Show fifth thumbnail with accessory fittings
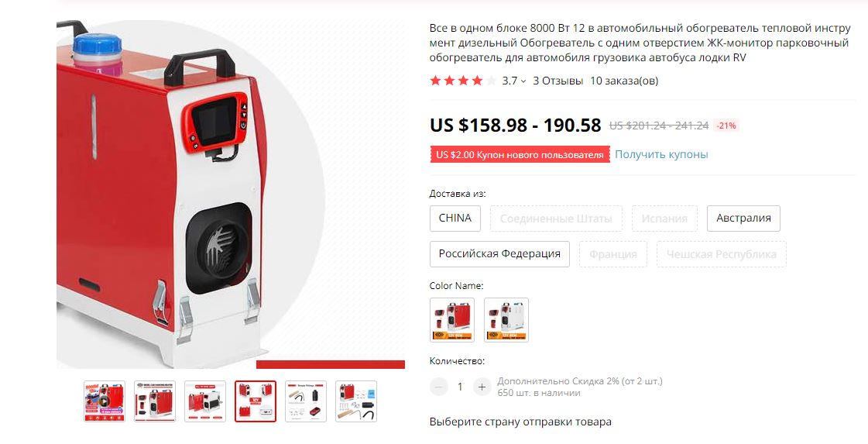Viewport: 868px width, 444px height. (x=306, y=401)
